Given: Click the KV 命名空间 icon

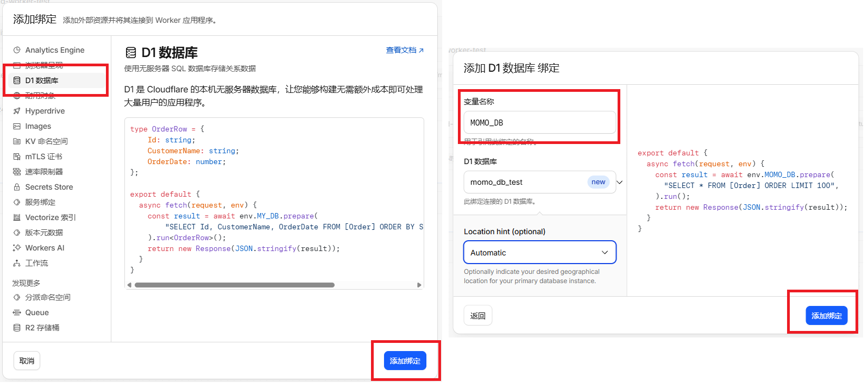Looking at the screenshot, I should [17, 141].
